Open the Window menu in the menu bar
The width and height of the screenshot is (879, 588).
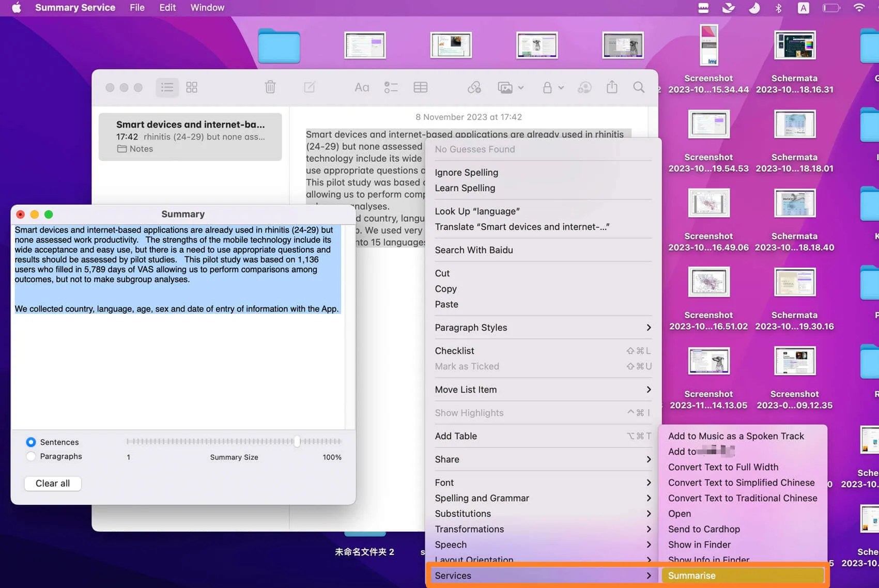click(x=207, y=7)
